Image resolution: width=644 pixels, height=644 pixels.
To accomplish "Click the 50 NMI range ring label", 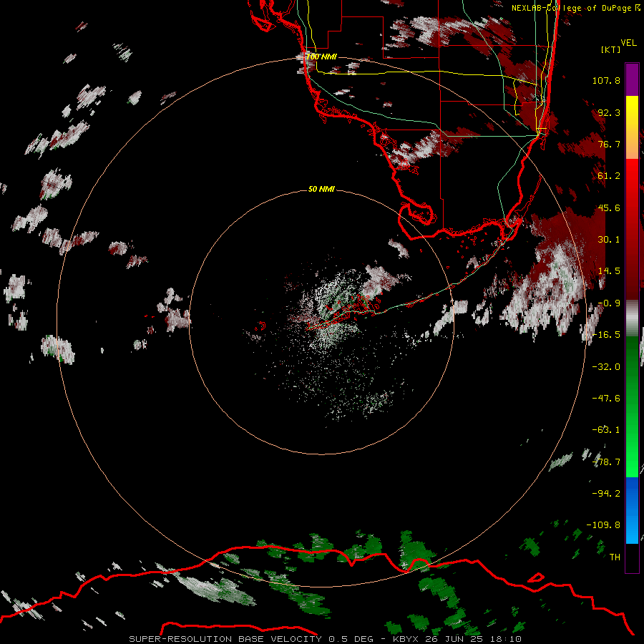I will click(x=321, y=189).
